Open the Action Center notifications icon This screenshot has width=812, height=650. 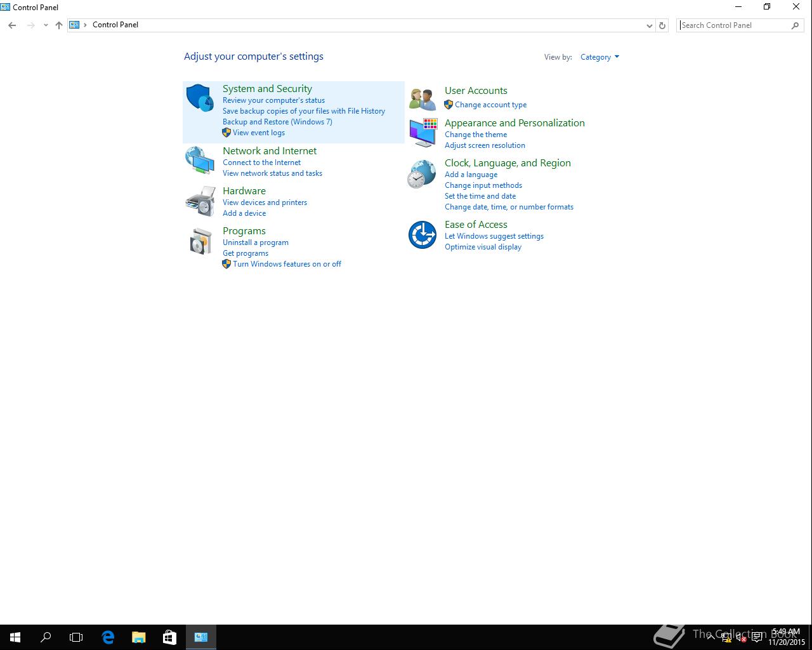tap(757, 638)
